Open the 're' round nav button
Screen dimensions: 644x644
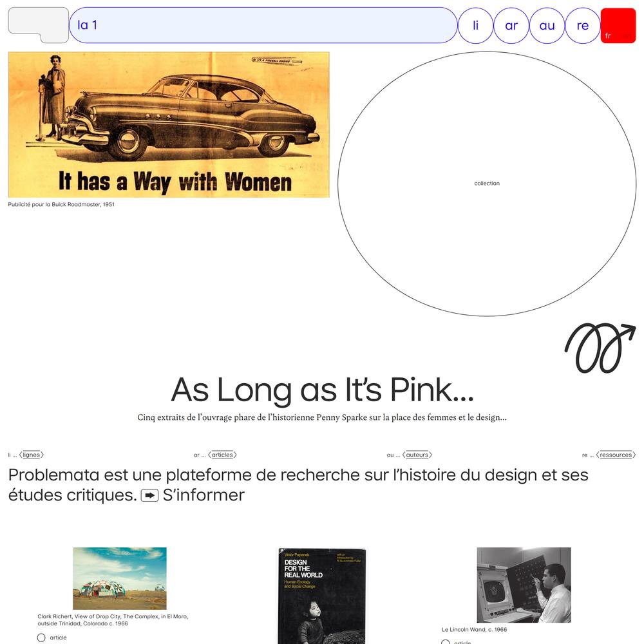click(583, 26)
